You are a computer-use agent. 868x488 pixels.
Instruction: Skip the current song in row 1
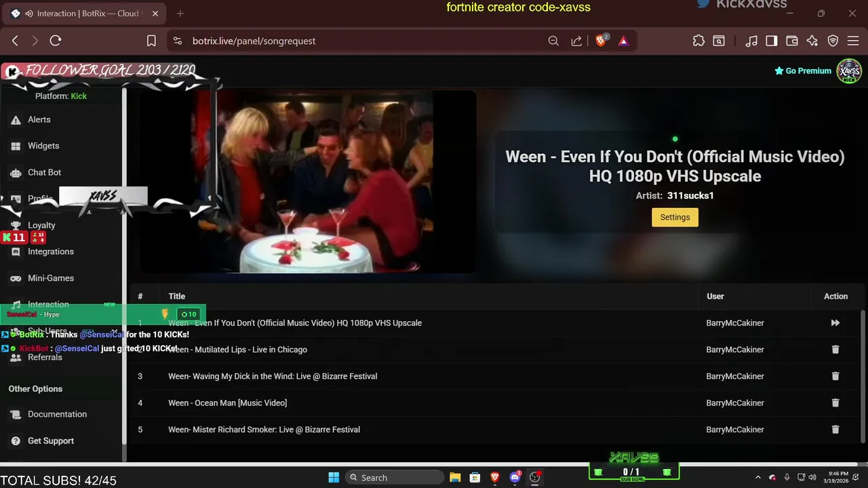click(835, 323)
